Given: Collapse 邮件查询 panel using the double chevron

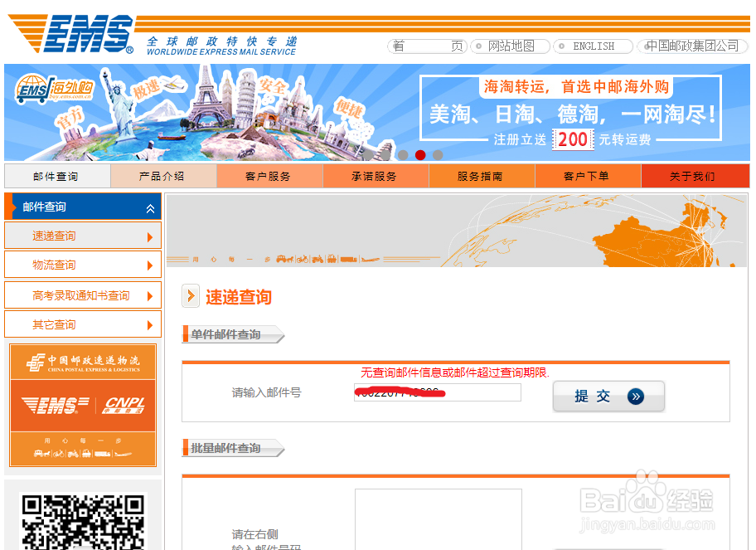Looking at the screenshot, I should (x=152, y=207).
